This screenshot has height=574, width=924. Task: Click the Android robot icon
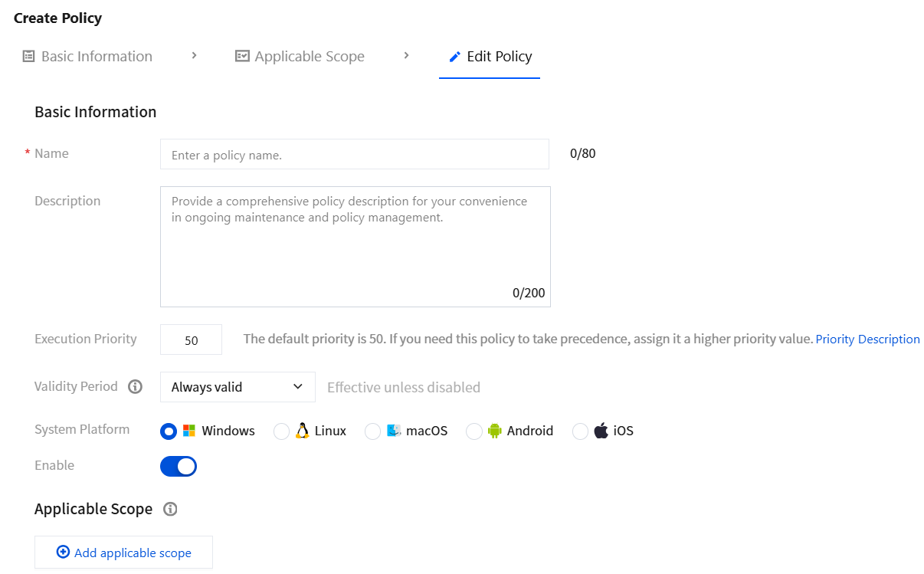coord(494,431)
